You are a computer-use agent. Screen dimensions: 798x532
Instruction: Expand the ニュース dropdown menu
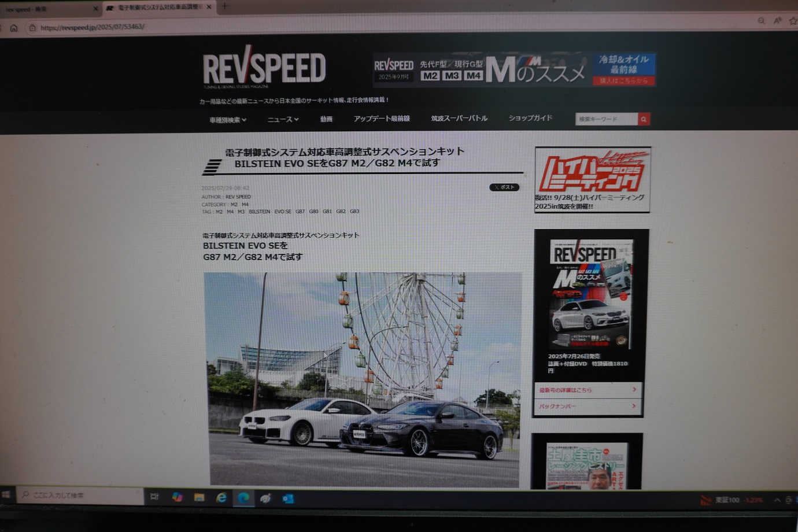(x=283, y=120)
